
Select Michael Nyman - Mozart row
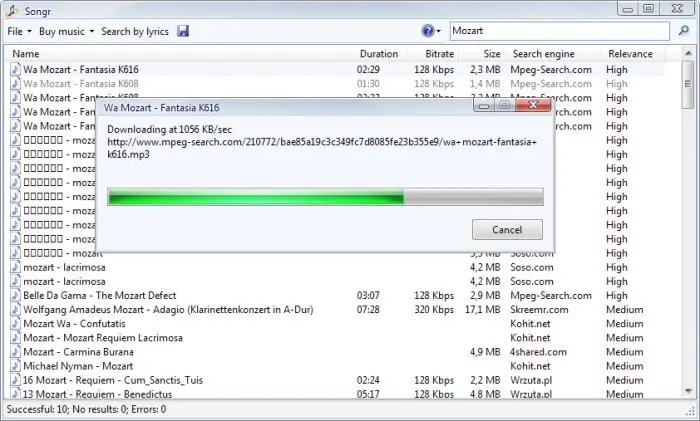(x=338, y=366)
